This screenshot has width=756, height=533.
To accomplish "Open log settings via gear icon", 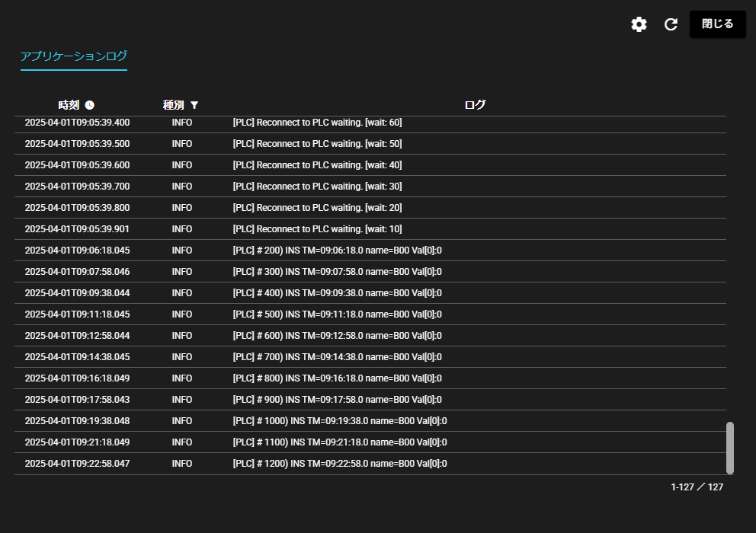I will pyautogui.click(x=639, y=24).
